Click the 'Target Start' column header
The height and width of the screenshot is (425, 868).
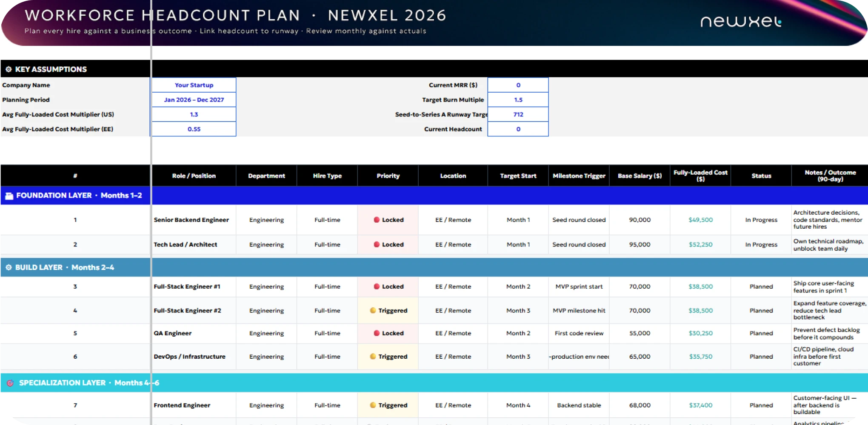click(518, 176)
